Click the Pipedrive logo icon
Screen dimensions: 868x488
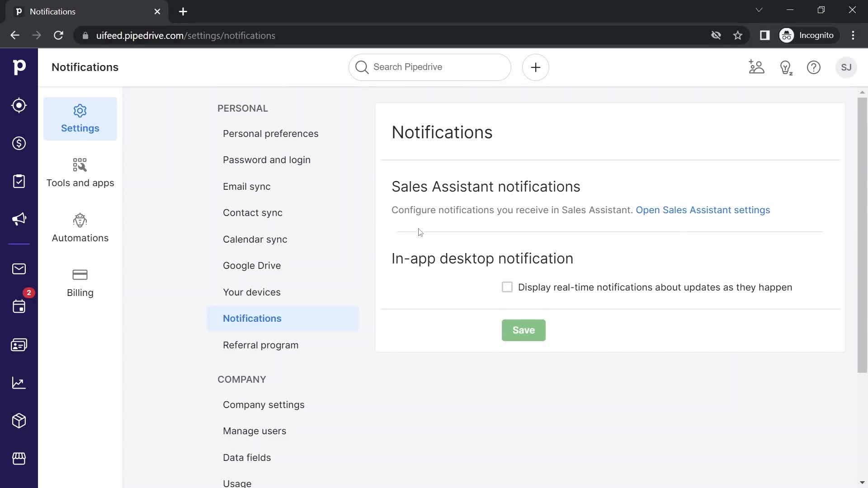click(x=19, y=67)
